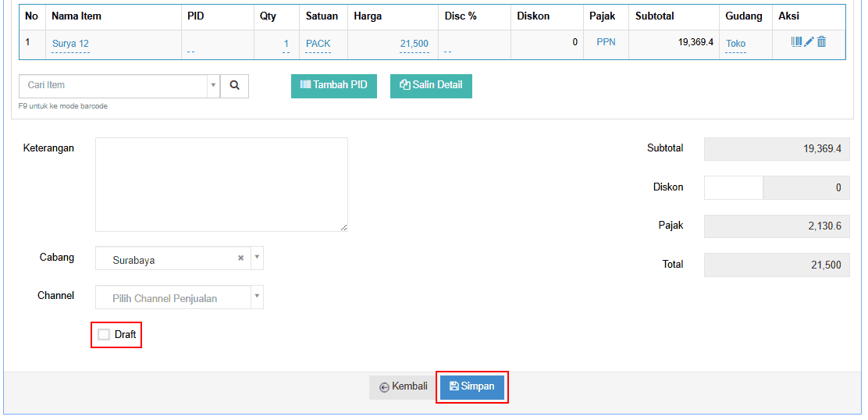Screen dimensions: 868x420
Task: Open the Pilih Channel Penjualan dropdown
Action: pyautogui.click(x=179, y=297)
